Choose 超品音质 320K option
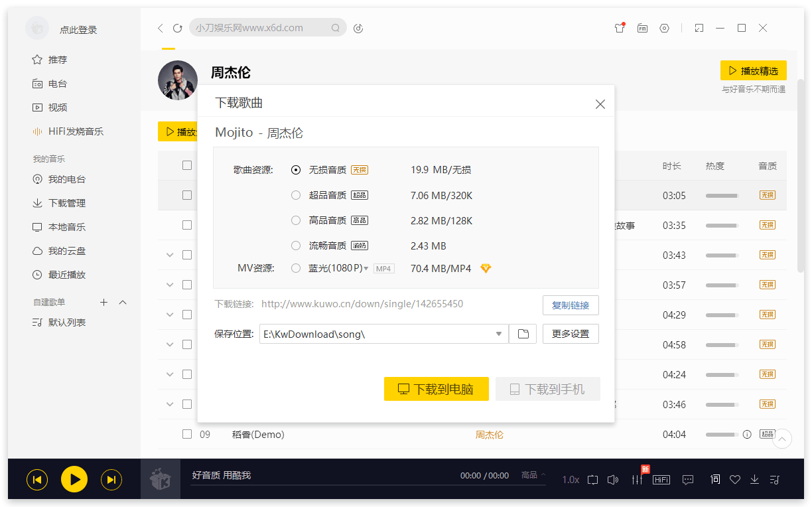This screenshot has width=812, height=507. 296,194
